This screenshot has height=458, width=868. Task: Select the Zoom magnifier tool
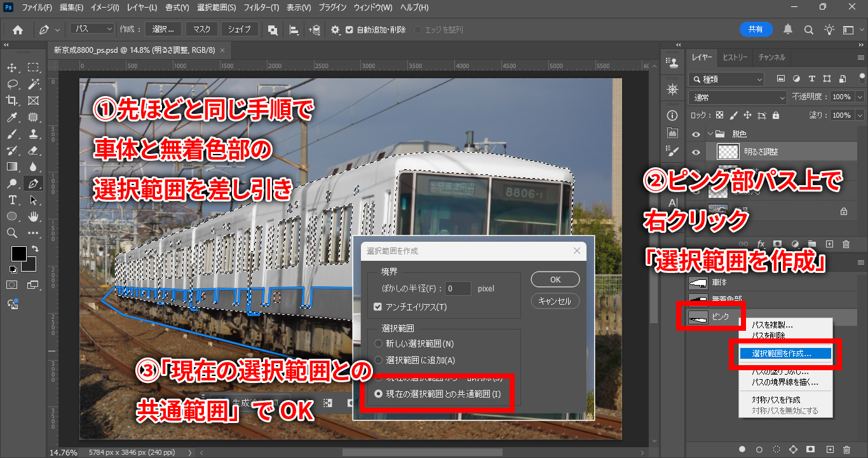point(12,233)
